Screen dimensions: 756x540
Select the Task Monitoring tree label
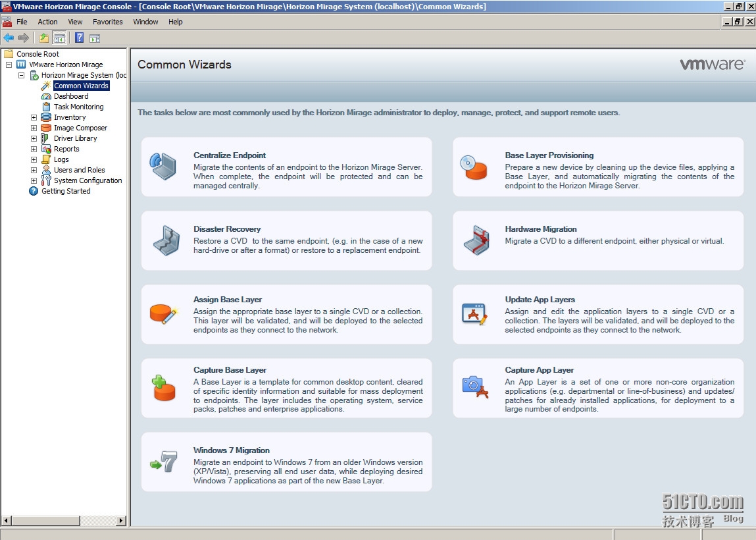[x=78, y=107]
